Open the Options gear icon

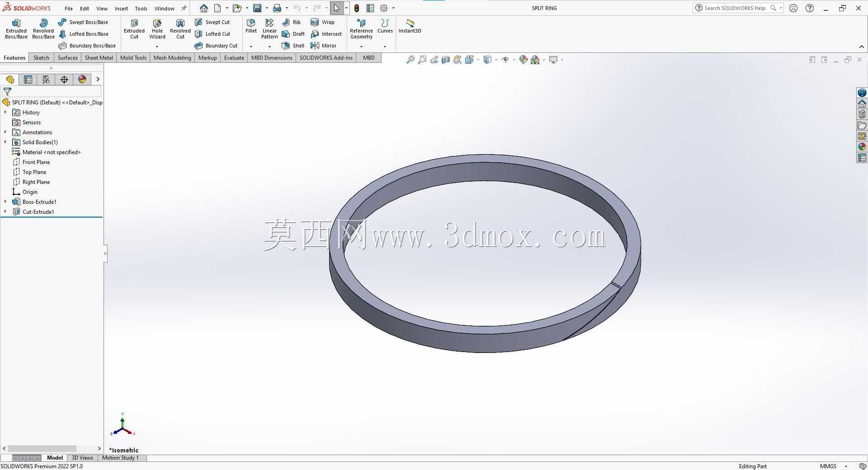pyautogui.click(x=384, y=8)
